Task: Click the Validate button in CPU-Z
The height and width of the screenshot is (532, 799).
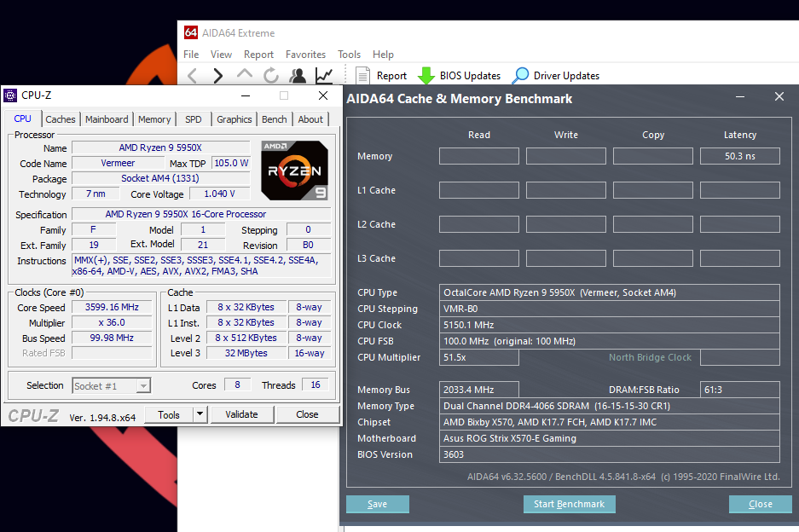Action: 241,414
